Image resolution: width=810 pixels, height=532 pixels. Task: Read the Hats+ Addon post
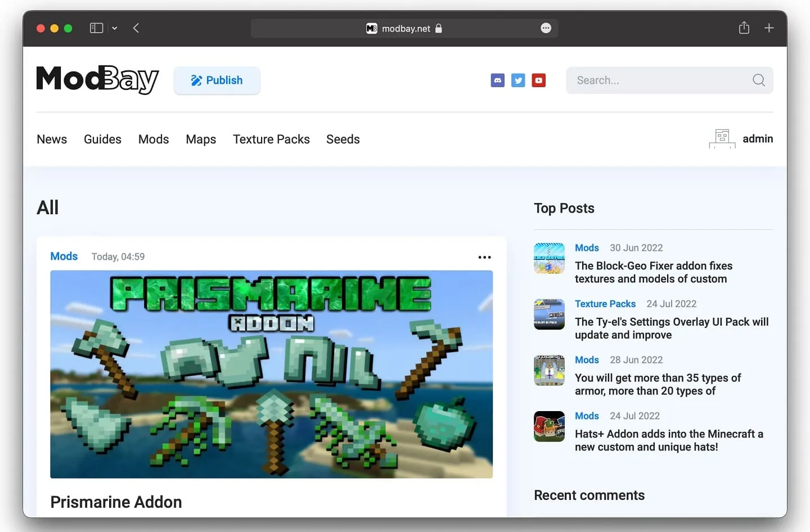(x=669, y=440)
